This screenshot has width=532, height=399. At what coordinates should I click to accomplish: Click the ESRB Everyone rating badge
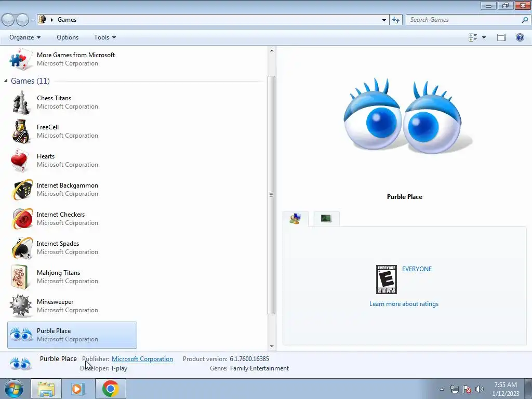pos(387,280)
